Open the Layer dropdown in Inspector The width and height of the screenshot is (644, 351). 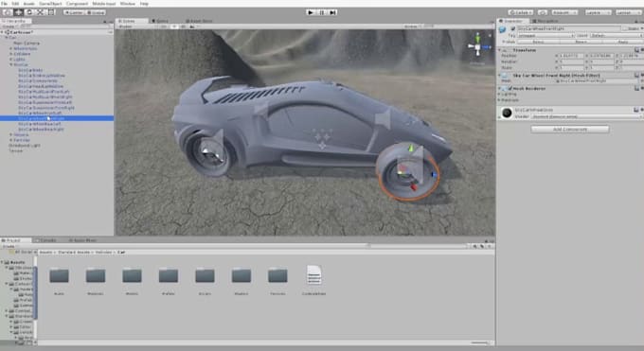pos(617,36)
